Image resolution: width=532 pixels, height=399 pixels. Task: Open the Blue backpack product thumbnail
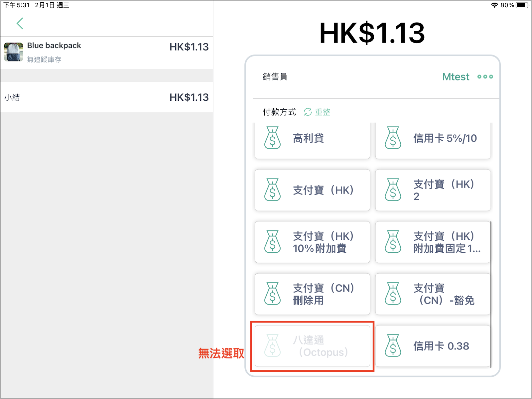14,52
